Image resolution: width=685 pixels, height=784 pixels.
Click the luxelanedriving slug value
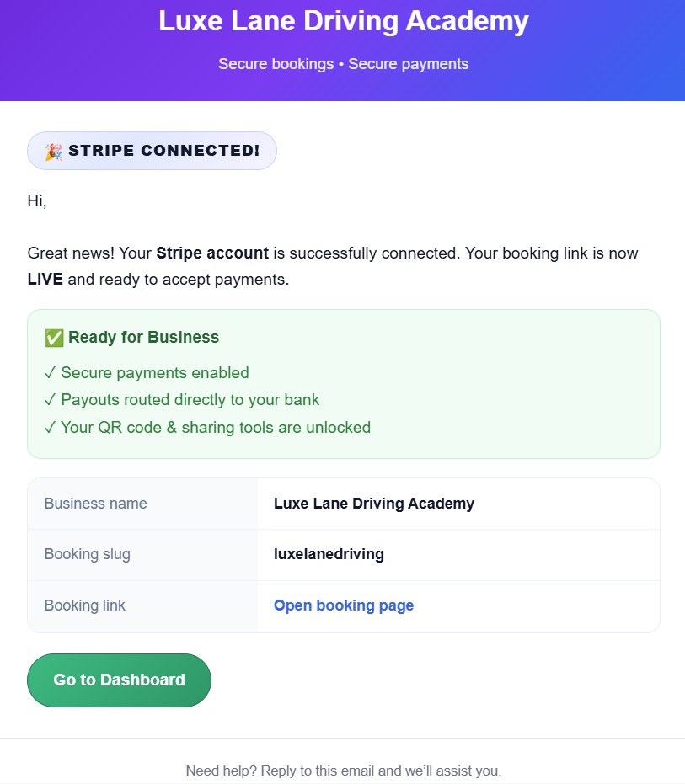328,554
